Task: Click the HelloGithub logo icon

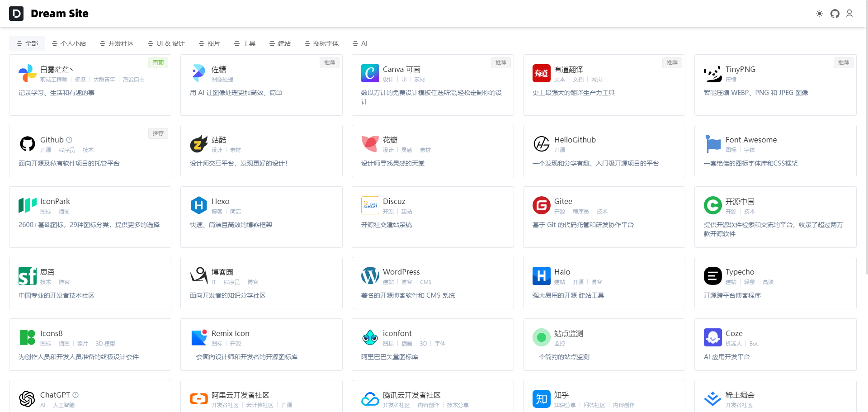Action: point(542,144)
